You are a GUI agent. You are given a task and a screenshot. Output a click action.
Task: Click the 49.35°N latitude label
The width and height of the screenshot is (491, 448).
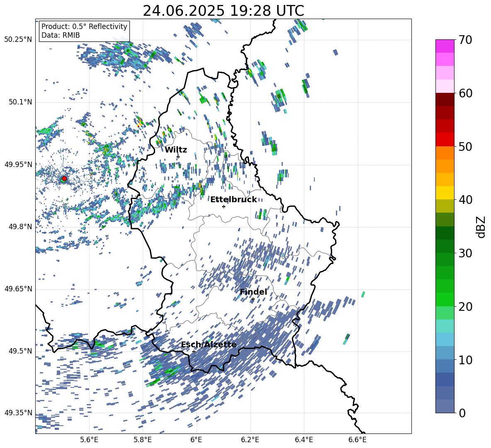coord(18,413)
